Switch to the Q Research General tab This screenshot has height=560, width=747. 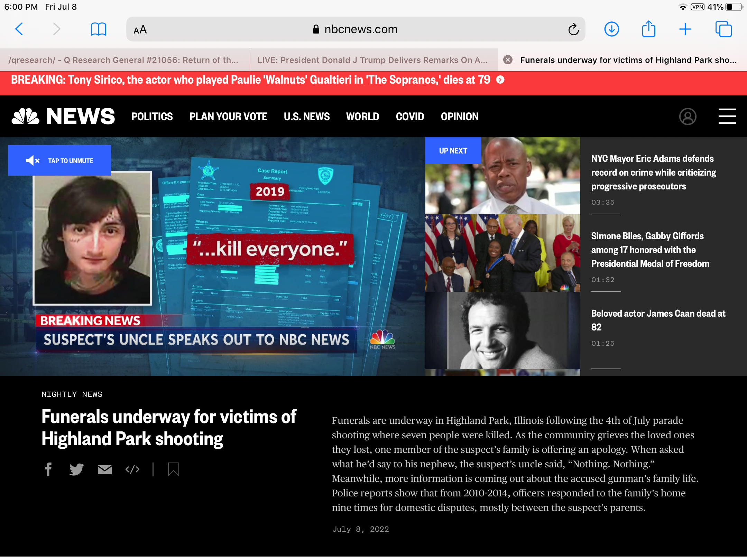tap(124, 60)
